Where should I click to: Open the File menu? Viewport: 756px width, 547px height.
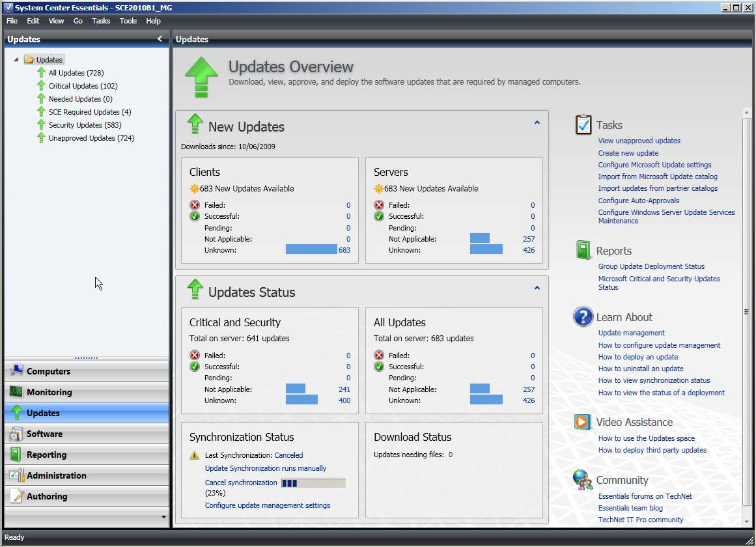[12, 21]
